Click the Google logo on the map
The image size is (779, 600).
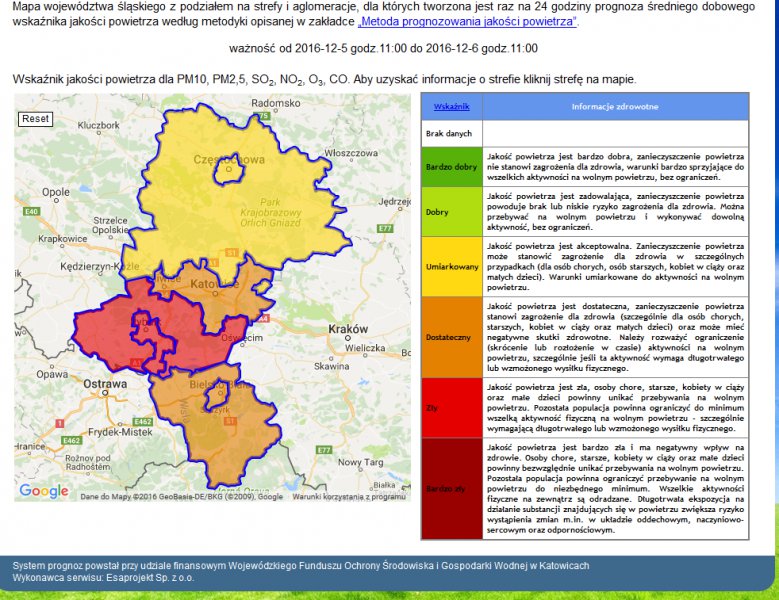point(44,491)
